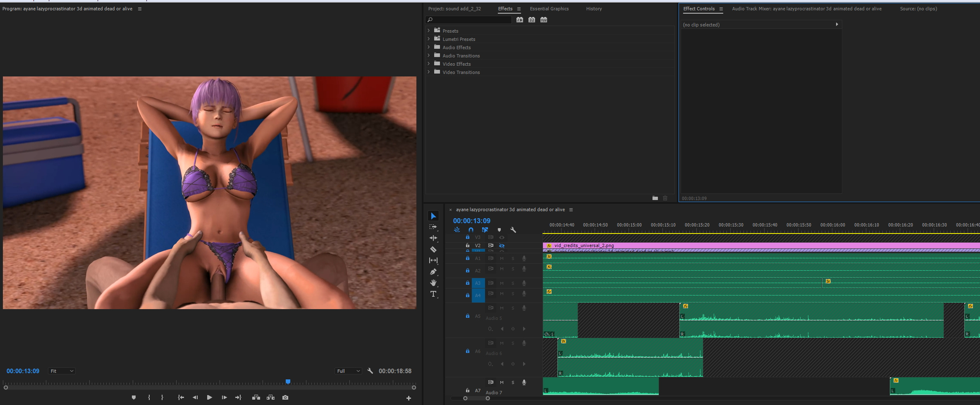Toggle Linked Selection in the timeline

tap(485, 230)
